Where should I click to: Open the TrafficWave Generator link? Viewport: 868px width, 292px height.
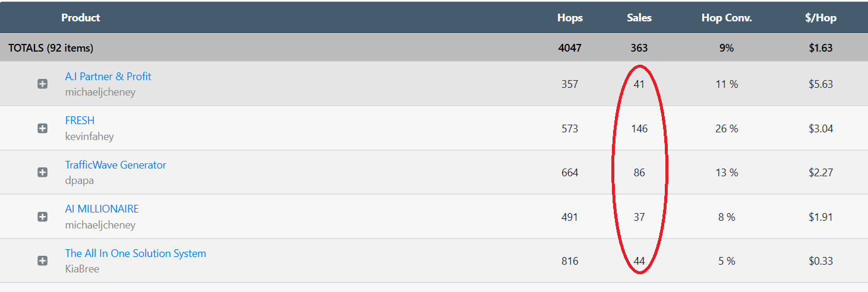click(115, 165)
